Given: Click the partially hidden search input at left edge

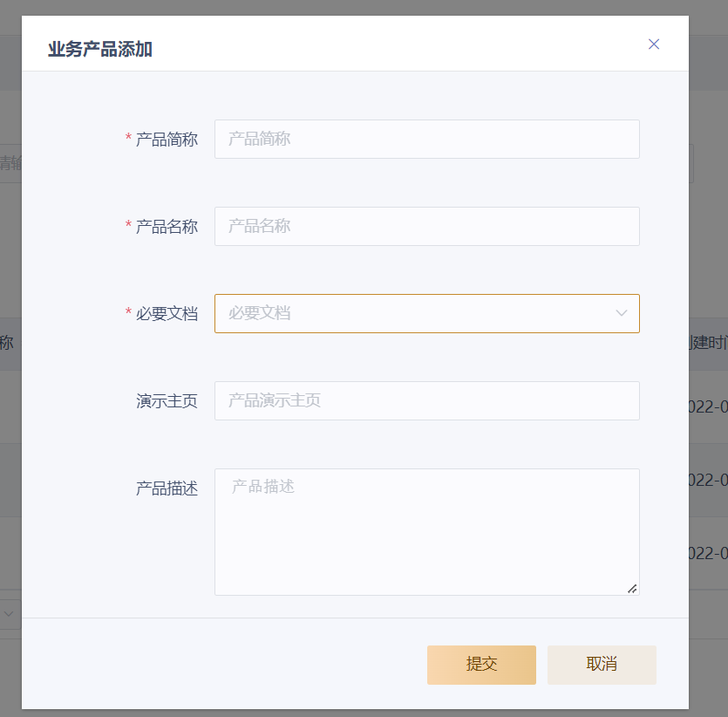Looking at the screenshot, I should tap(10, 164).
